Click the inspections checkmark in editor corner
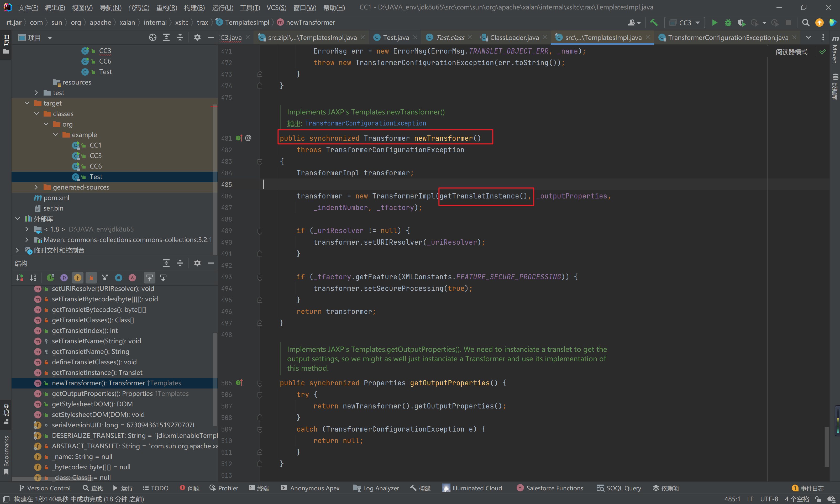Screen dimensions: 840x504 tap(822, 52)
